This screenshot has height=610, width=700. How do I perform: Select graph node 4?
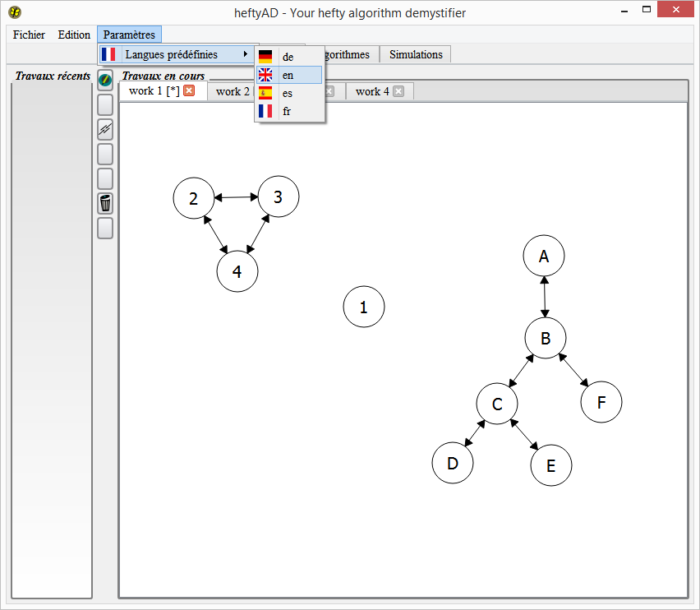pos(237,271)
